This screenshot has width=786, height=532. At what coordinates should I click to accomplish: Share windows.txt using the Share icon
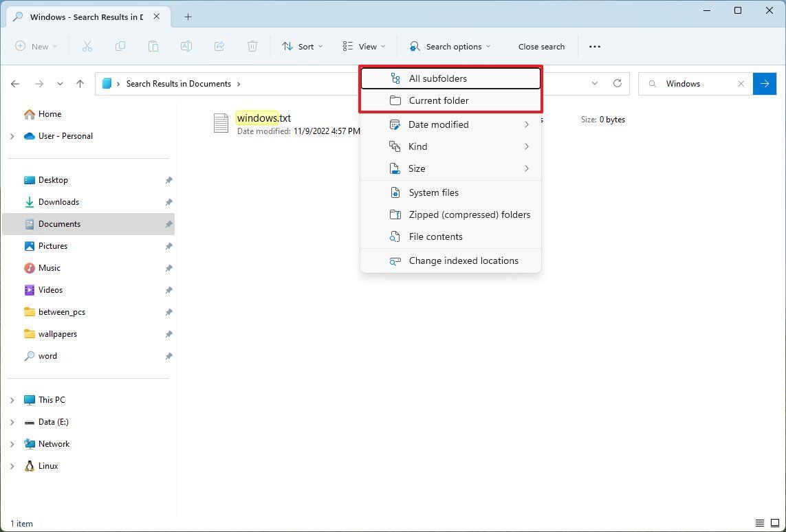point(219,46)
